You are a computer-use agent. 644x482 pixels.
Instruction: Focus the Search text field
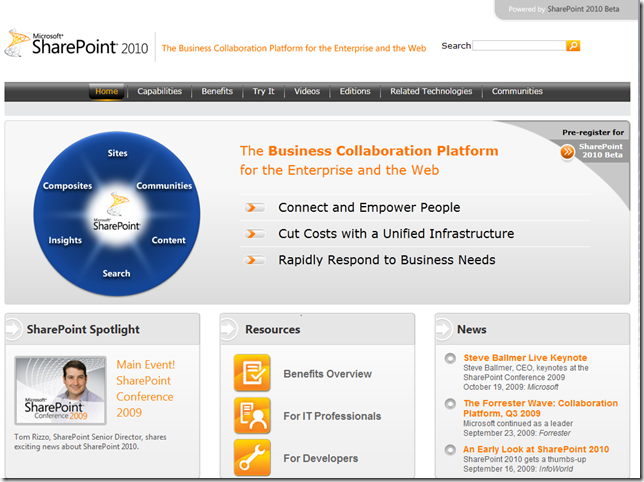pyautogui.click(x=519, y=46)
